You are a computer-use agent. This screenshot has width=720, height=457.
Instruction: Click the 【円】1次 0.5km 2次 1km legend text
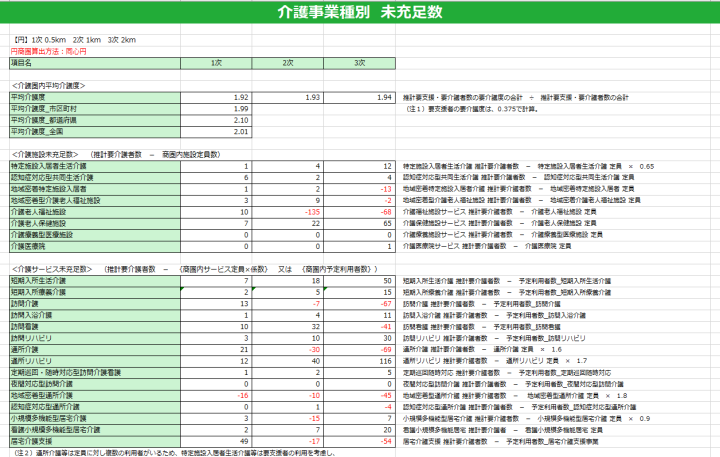(73, 40)
